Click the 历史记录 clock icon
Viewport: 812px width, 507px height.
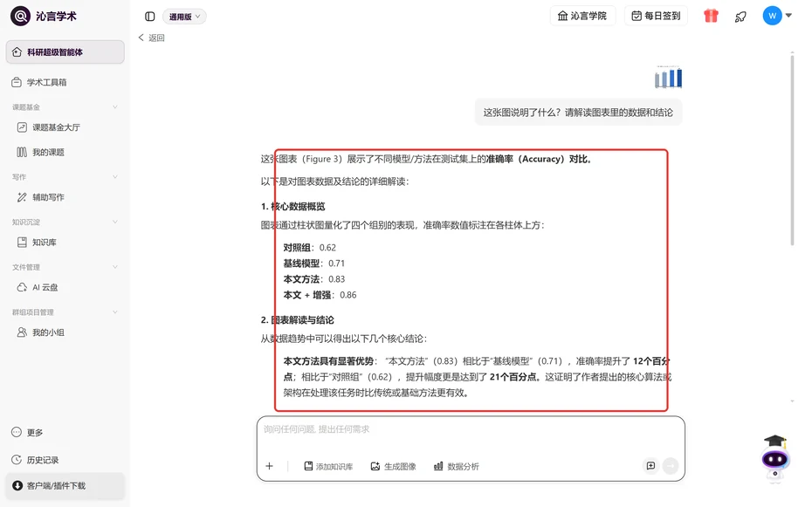pyautogui.click(x=17, y=460)
